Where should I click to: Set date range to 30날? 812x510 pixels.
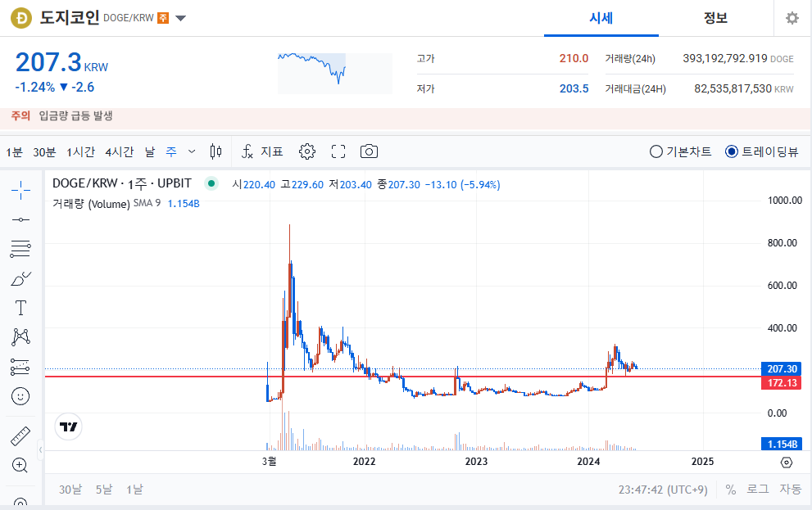tap(70, 490)
